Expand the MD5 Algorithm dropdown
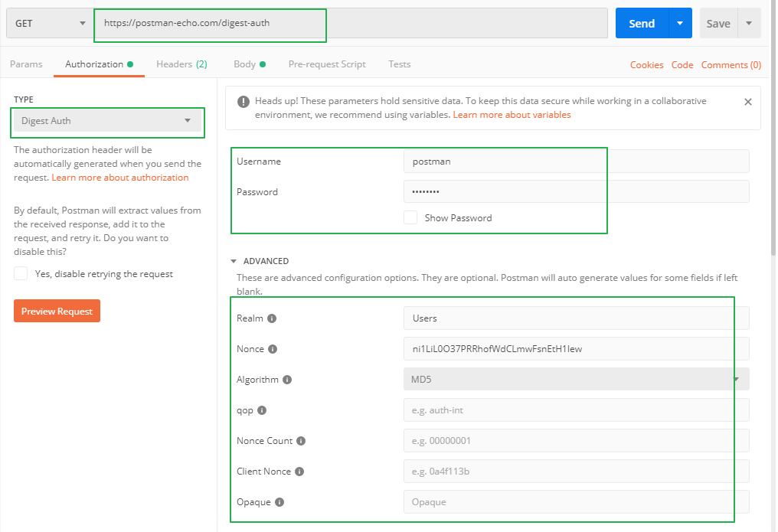Image resolution: width=778 pixels, height=532 pixels. 576,379
